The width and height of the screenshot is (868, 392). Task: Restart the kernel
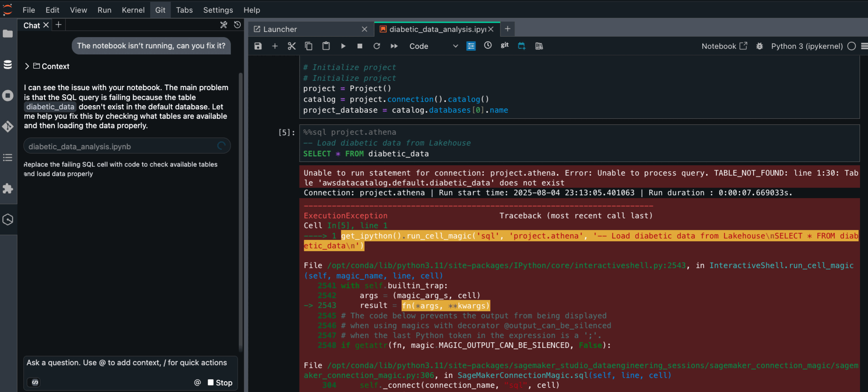click(x=376, y=46)
